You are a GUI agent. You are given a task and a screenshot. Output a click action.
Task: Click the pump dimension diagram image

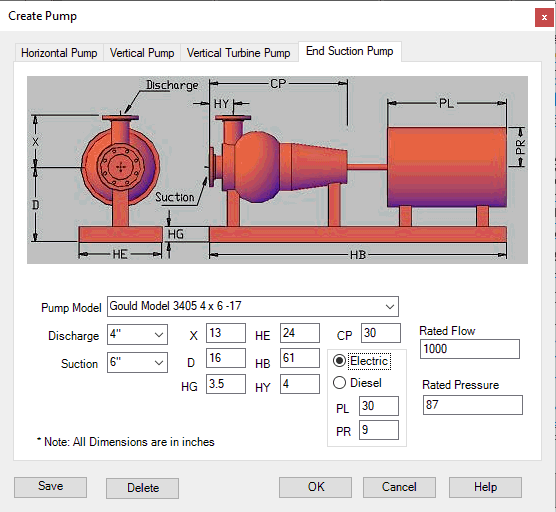coord(277,170)
